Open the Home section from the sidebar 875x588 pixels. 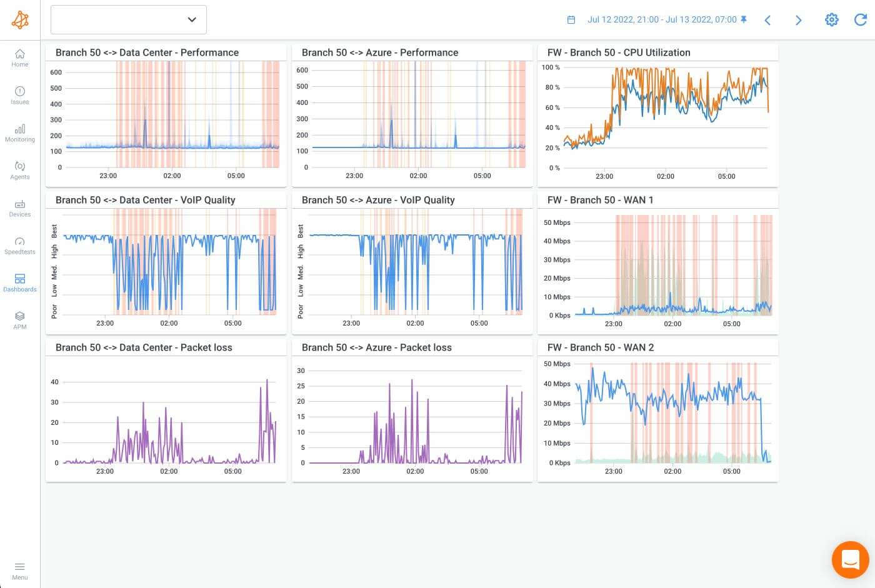point(19,60)
